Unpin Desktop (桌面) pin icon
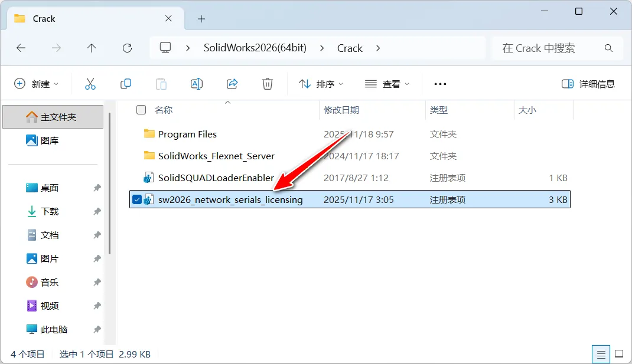 point(97,188)
